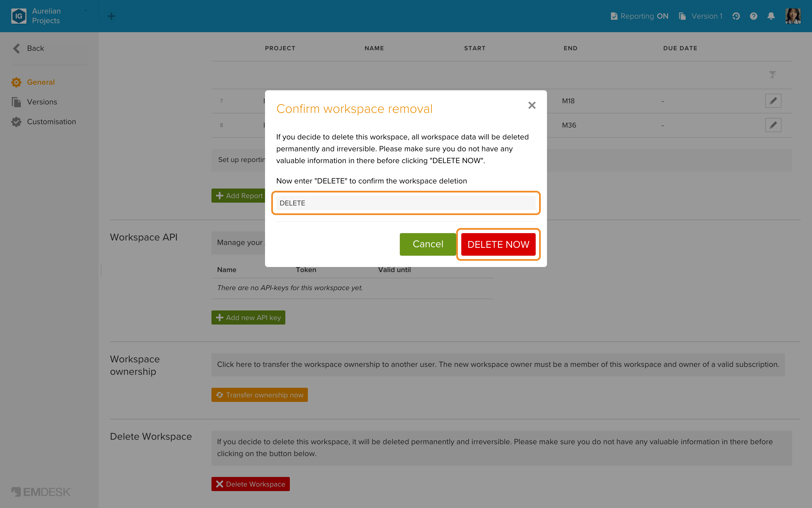
Task: Click Add new API key
Action: [248, 317]
